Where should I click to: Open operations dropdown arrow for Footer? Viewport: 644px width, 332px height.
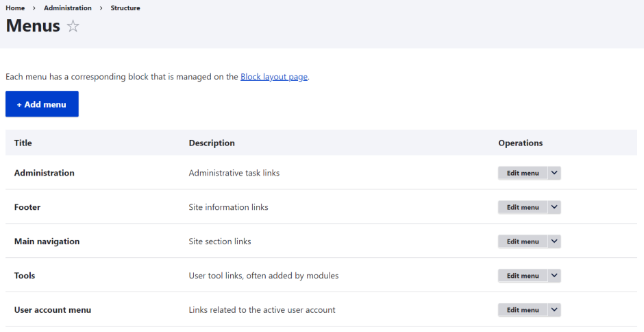click(x=554, y=207)
